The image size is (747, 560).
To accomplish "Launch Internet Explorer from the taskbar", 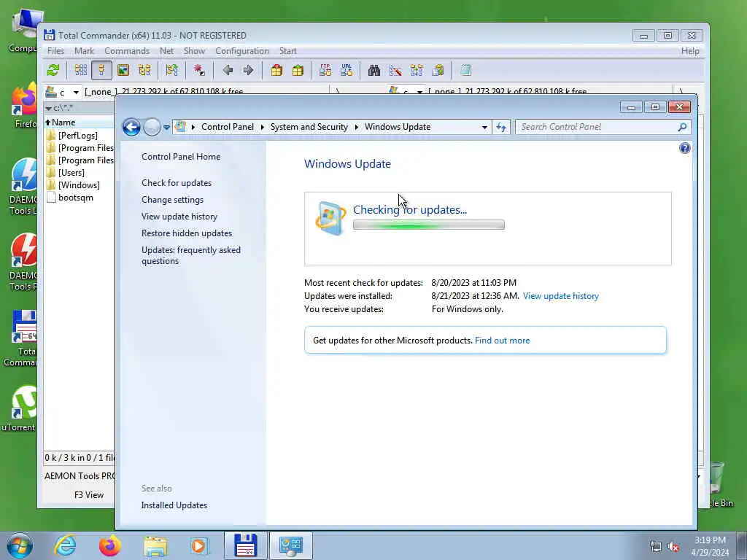I will (65, 545).
